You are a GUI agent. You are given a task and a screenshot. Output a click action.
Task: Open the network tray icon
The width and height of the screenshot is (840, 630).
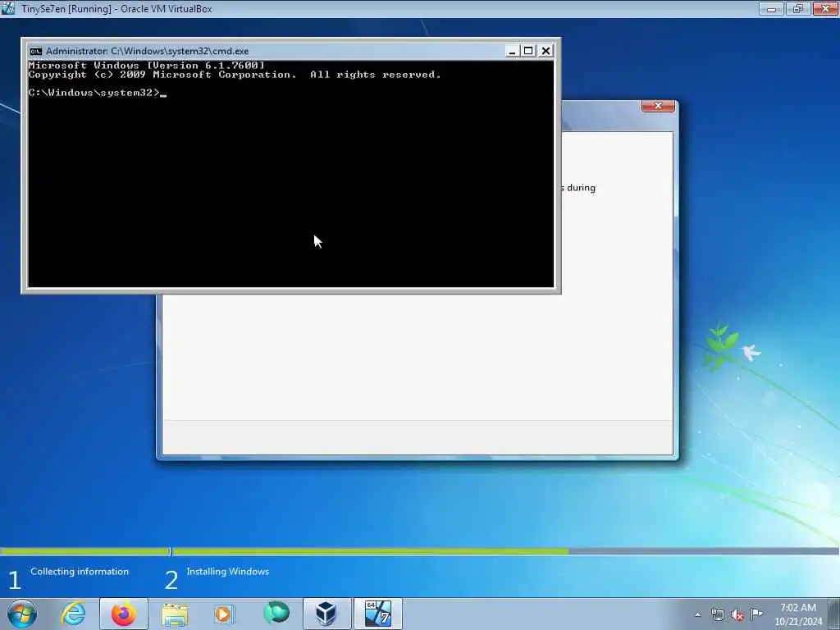[x=717, y=615]
